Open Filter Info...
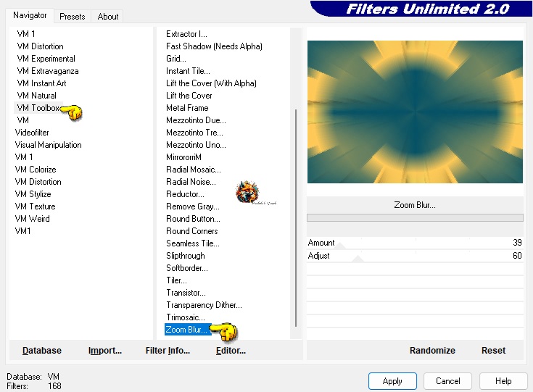Image resolution: width=533 pixels, height=392 pixels. pyautogui.click(x=168, y=350)
